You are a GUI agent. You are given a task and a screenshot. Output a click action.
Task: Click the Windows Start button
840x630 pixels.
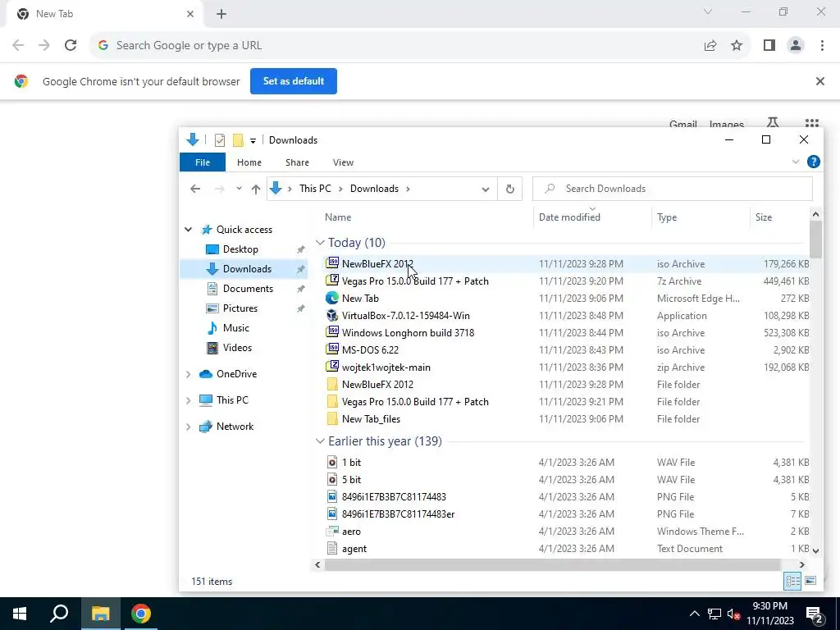point(20,614)
